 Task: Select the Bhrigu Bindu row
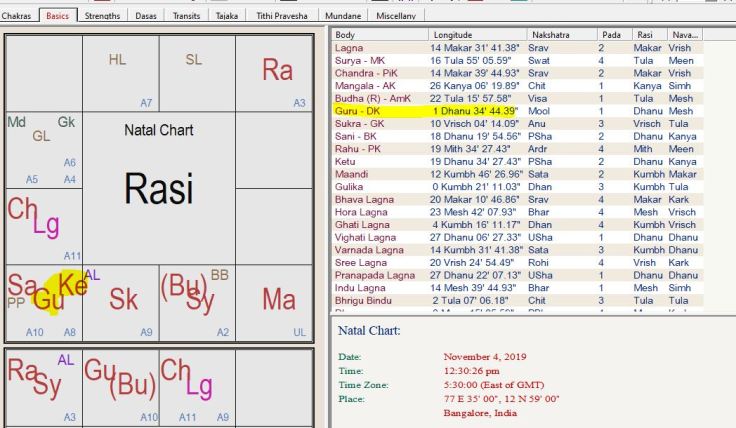tap(518, 301)
